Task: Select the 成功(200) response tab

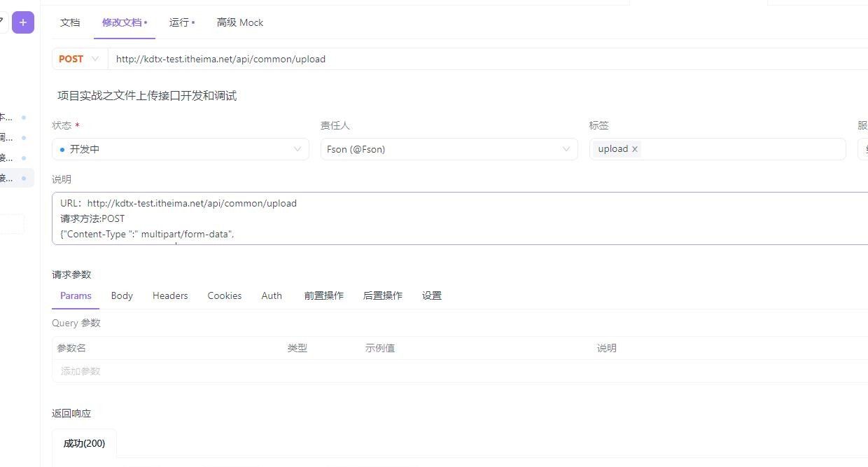Action: click(83, 443)
